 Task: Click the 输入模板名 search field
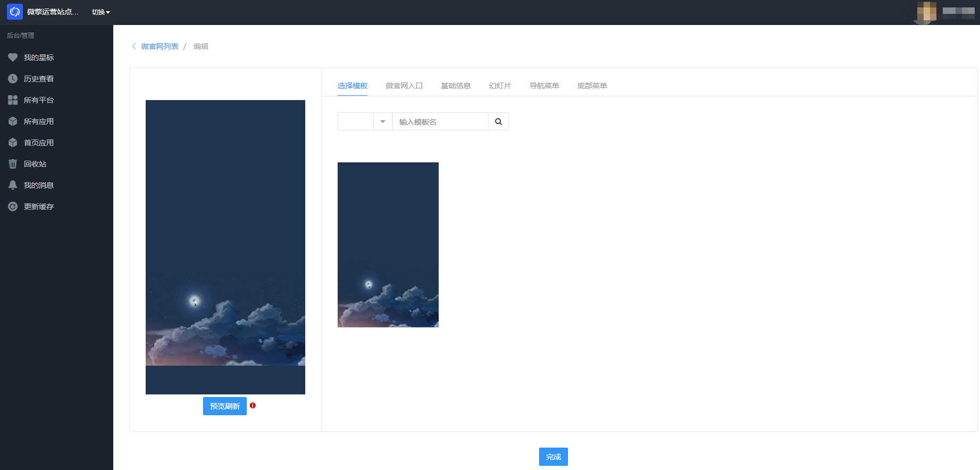coord(440,121)
